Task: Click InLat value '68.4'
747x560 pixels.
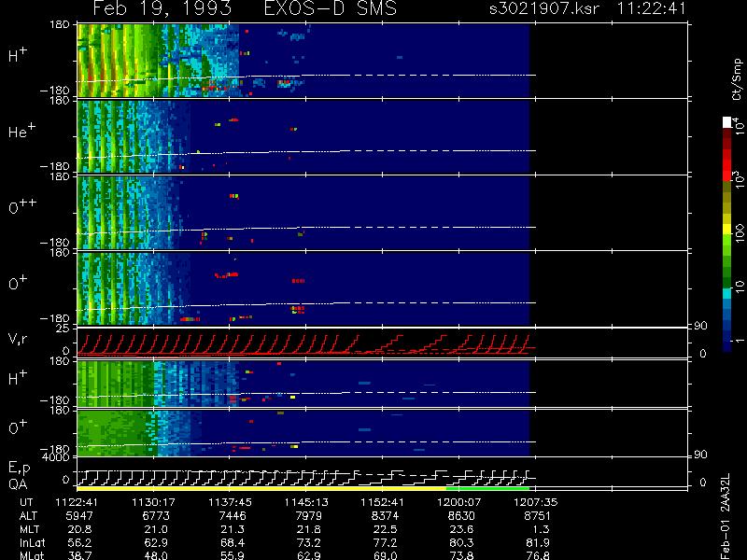Action: [233, 543]
